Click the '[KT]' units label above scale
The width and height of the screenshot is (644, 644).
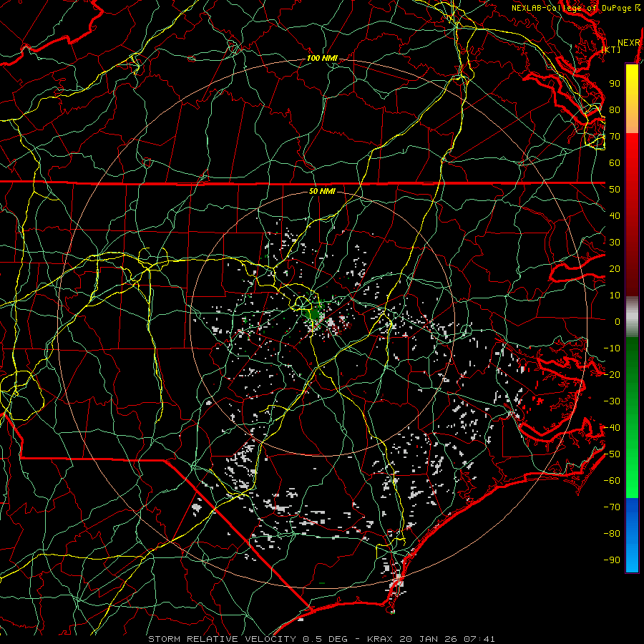coord(611,49)
